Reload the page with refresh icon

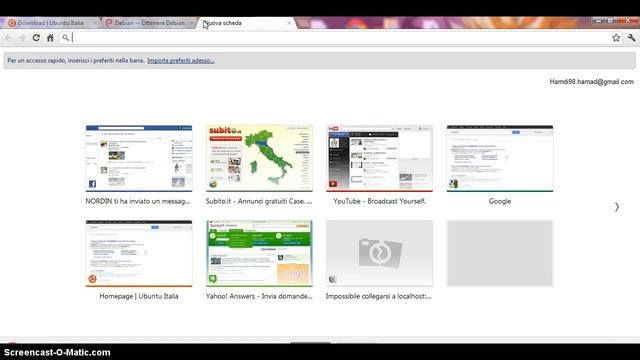click(36, 38)
